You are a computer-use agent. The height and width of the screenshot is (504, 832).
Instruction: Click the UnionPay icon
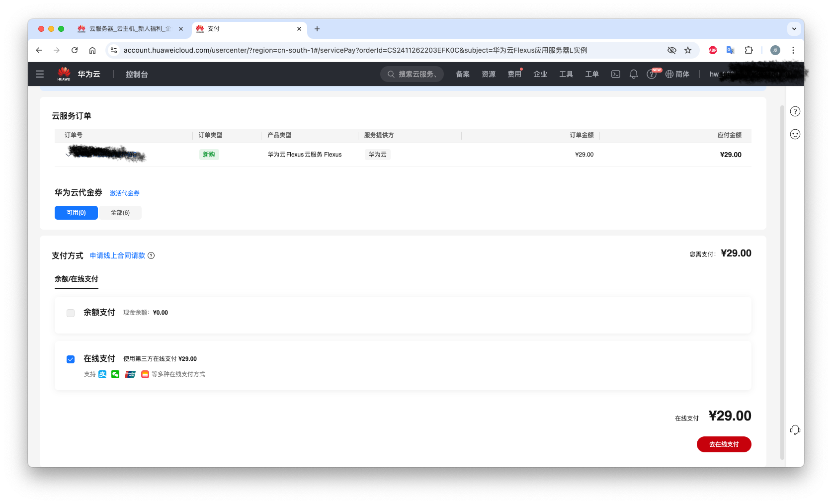[x=130, y=374]
